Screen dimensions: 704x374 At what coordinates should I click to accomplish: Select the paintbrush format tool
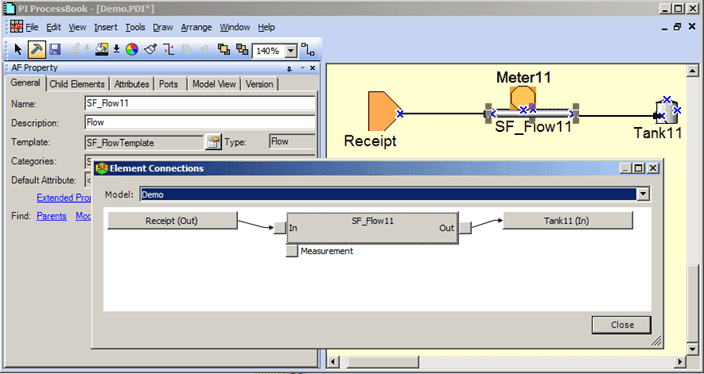(150, 50)
